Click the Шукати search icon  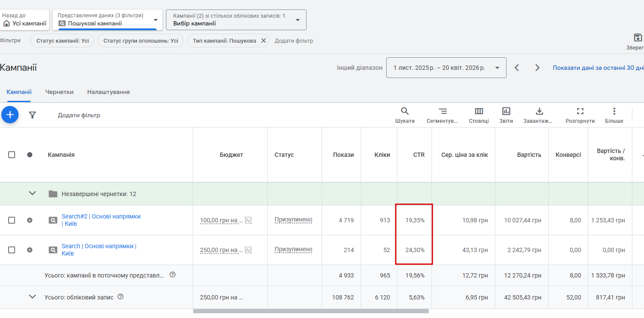(x=405, y=111)
